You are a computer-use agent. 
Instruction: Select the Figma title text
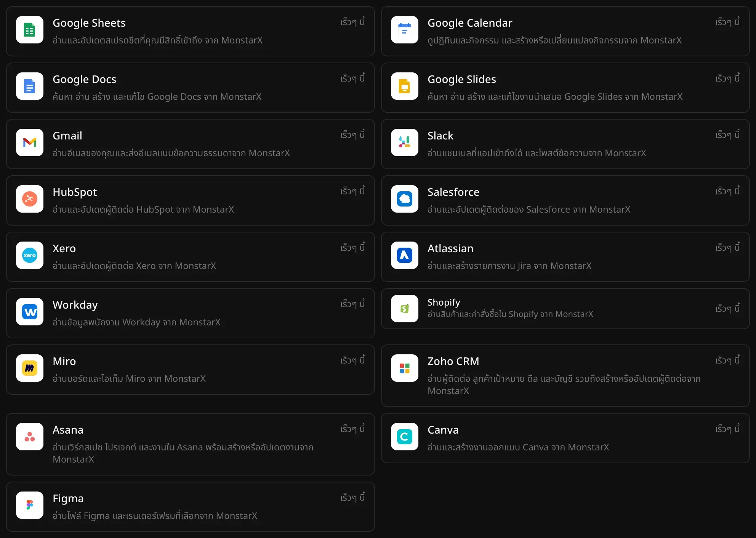(x=68, y=498)
